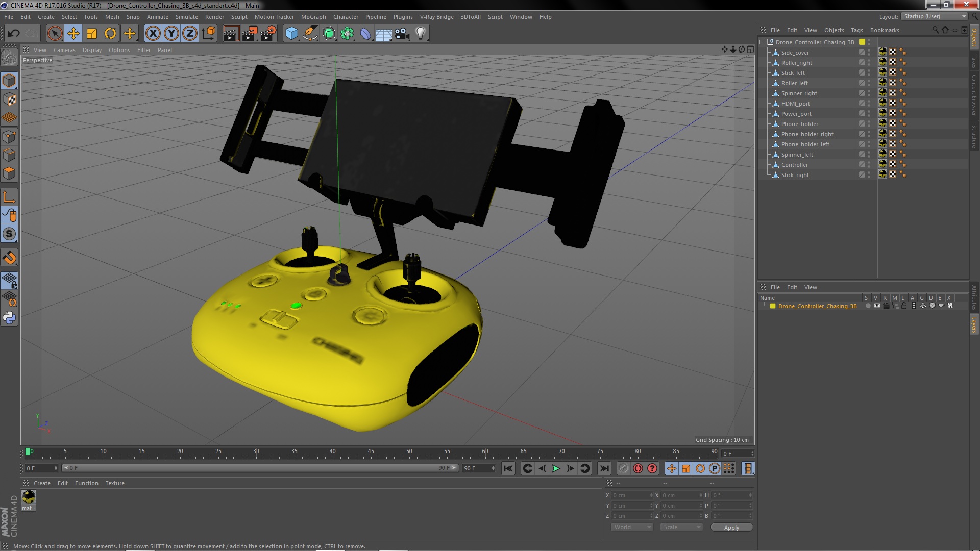Open the Spline pen tool
This screenshot has width=980, height=551.
pyautogui.click(x=310, y=34)
